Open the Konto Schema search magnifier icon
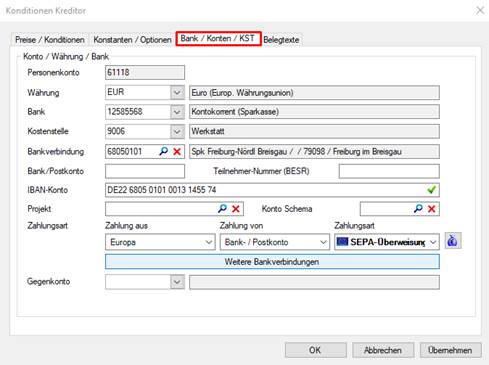Screen dimensions: 489x365 pos(418,209)
